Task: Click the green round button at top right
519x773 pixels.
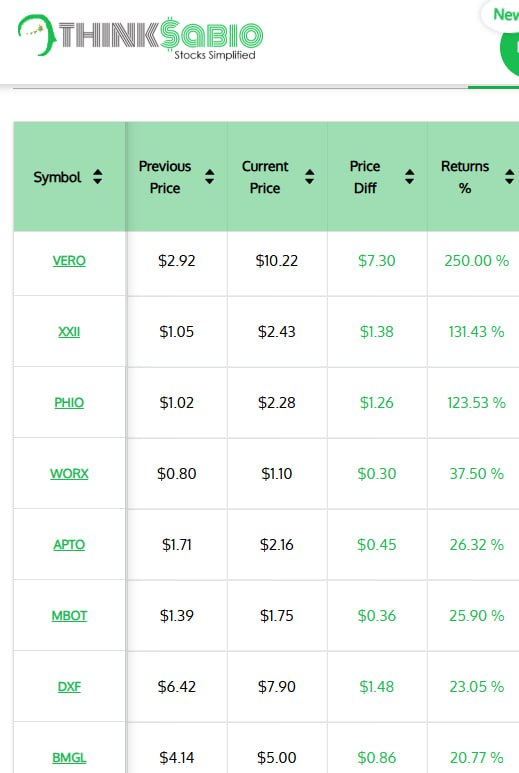Action: tap(510, 49)
